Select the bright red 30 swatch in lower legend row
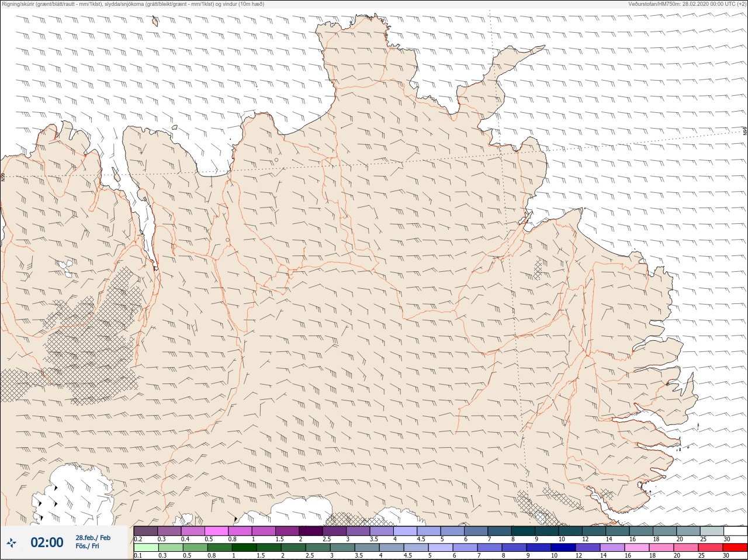Image resolution: width=748 pixels, height=560 pixels. pyautogui.click(x=735, y=548)
